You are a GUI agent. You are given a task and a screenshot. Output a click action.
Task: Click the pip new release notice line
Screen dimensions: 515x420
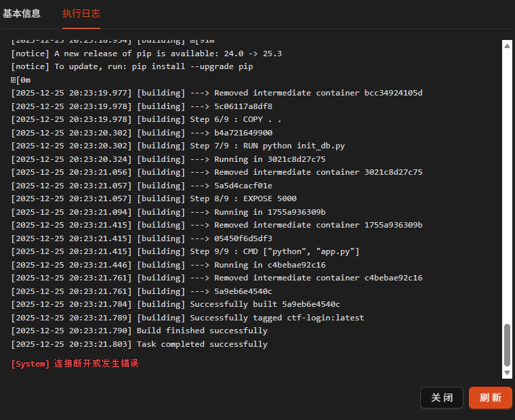[146, 54]
